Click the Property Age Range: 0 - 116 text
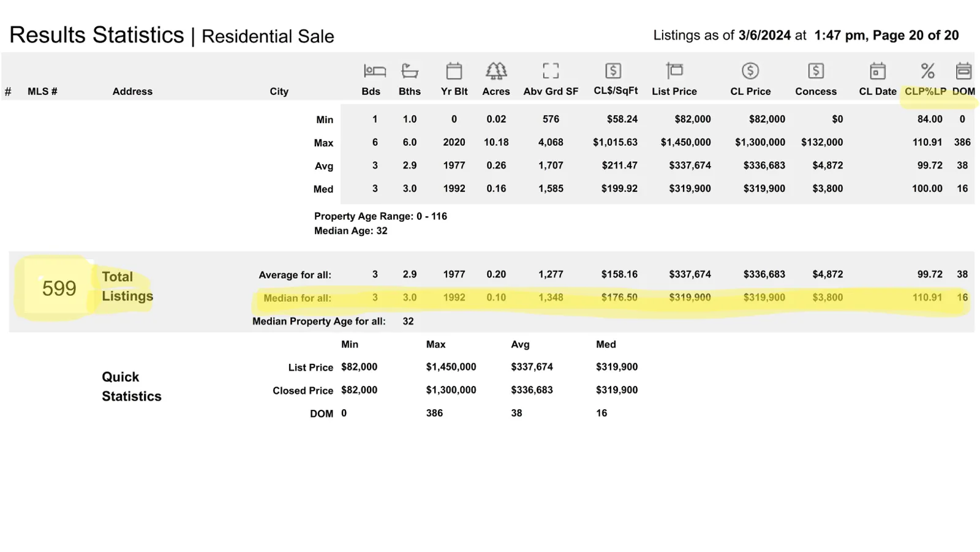Screen dimensions: 980x552 [380, 216]
